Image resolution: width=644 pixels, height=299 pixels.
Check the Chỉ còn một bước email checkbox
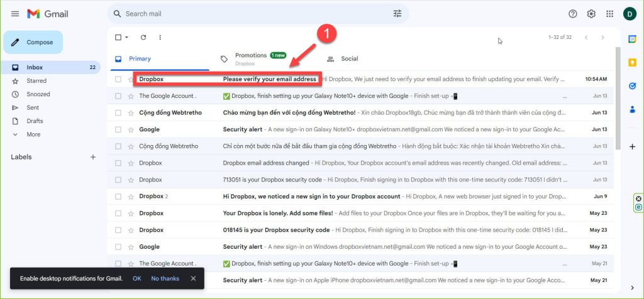click(x=118, y=146)
